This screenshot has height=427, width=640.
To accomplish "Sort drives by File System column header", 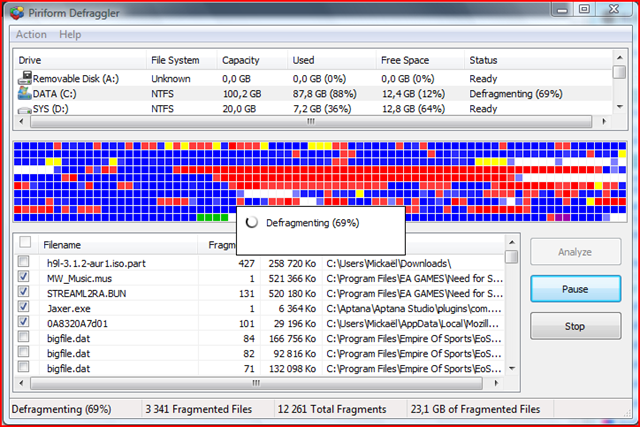I will 182,60.
